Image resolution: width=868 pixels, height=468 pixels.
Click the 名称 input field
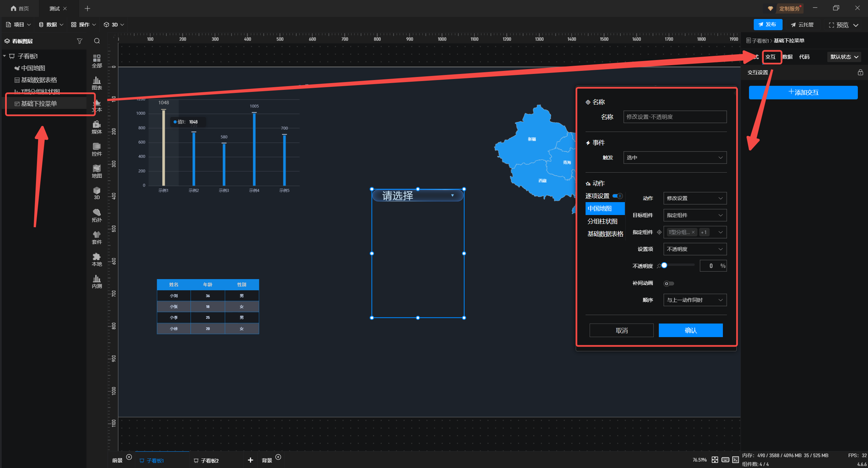tap(675, 117)
